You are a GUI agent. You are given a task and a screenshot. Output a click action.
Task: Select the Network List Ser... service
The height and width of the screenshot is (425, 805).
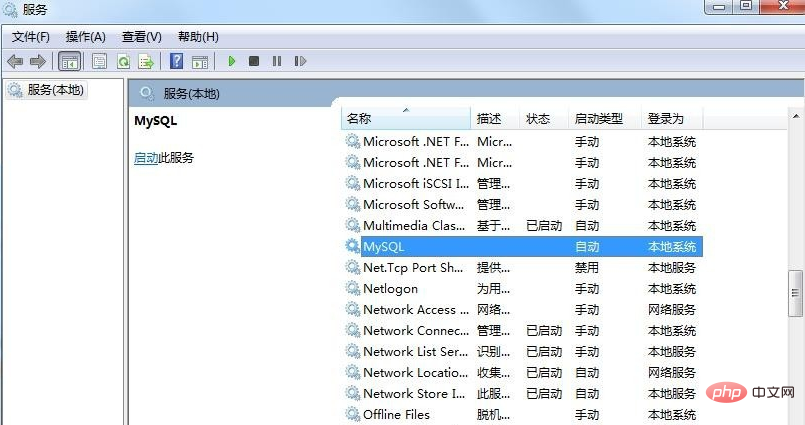(523, 352)
